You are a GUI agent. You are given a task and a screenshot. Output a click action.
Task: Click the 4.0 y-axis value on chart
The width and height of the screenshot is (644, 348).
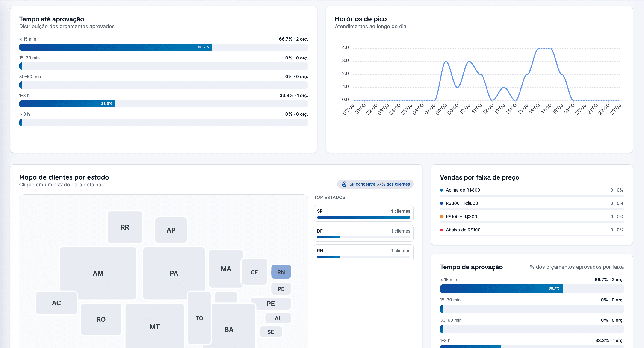click(345, 47)
